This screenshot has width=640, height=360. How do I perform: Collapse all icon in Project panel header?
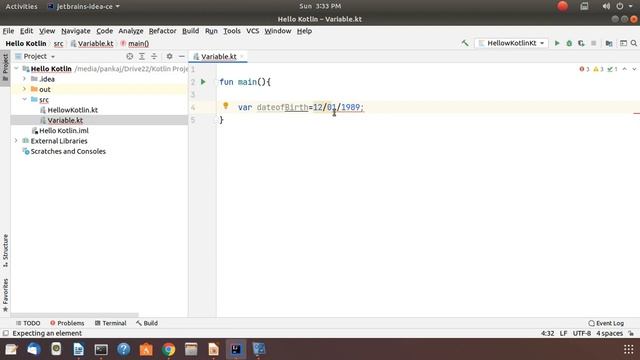click(154, 56)
